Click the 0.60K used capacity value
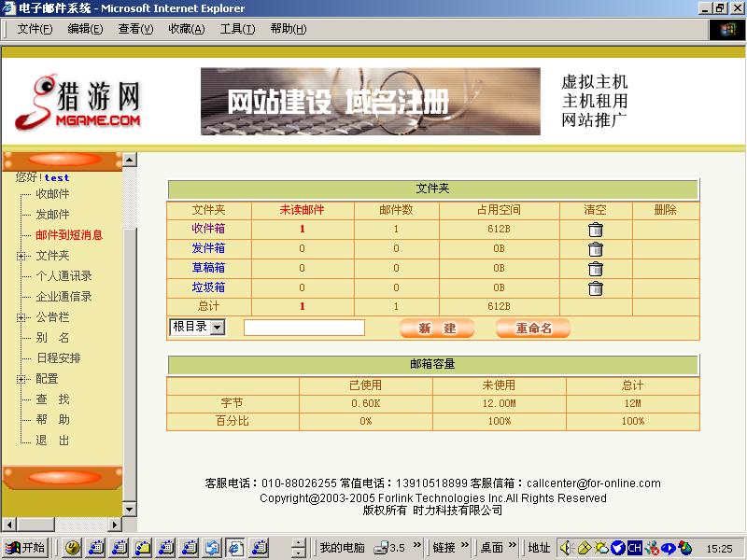 tap(365, 403)
